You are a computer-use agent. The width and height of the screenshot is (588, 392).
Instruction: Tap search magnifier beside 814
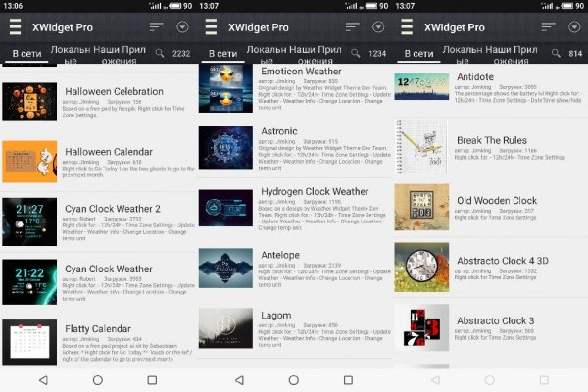(556, 53)
